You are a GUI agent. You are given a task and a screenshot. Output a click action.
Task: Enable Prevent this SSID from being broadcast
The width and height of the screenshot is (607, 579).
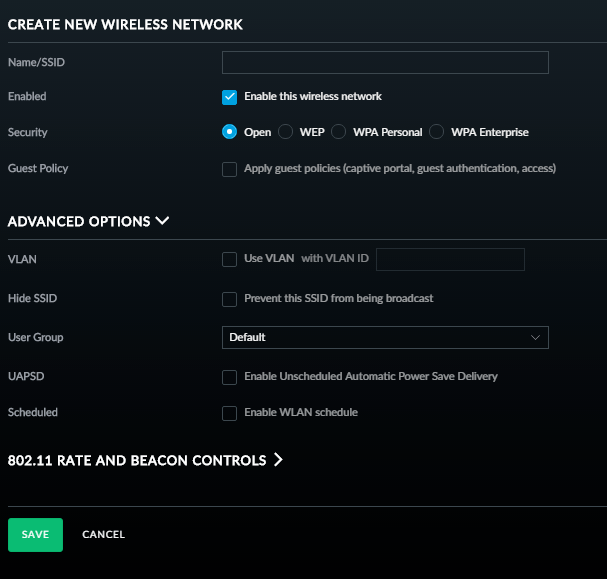tap(230, 299)
